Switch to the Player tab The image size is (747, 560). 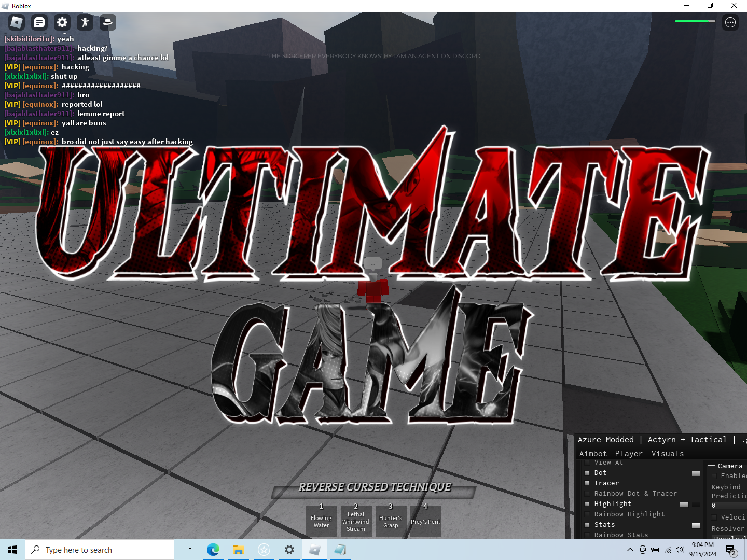tap(629, 454)
